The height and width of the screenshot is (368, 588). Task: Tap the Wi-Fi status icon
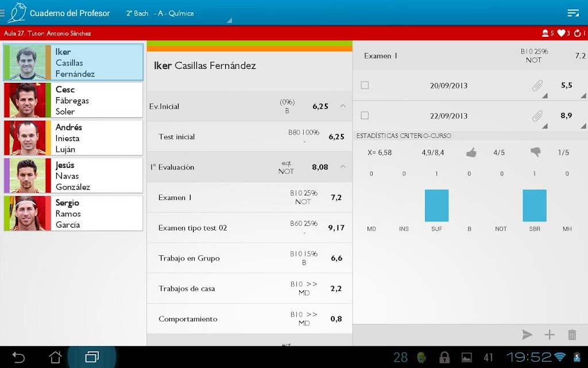click(560, 356)
